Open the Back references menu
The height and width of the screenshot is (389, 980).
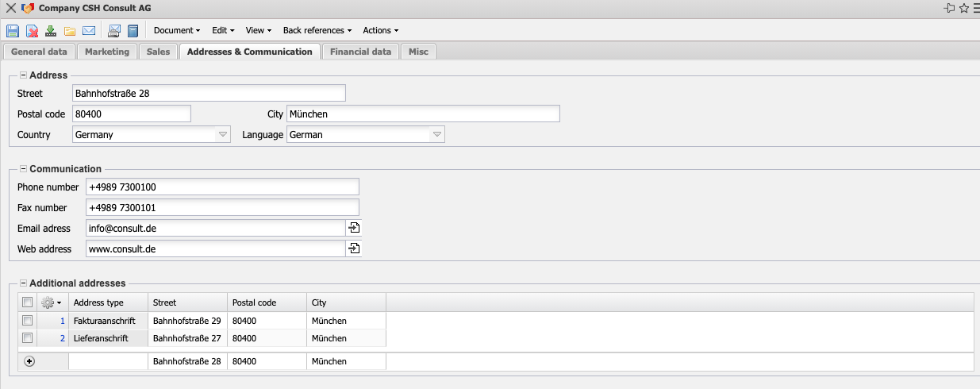pos(317,30)
